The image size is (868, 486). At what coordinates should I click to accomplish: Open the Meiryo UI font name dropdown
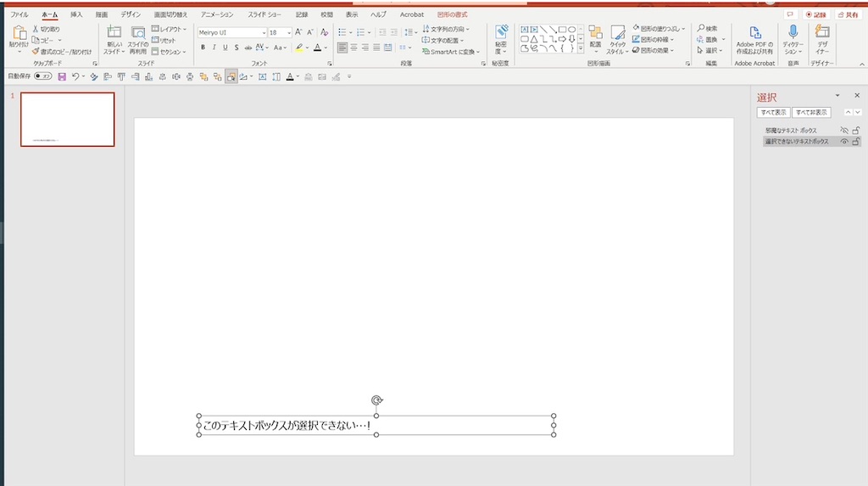[264, 33]
